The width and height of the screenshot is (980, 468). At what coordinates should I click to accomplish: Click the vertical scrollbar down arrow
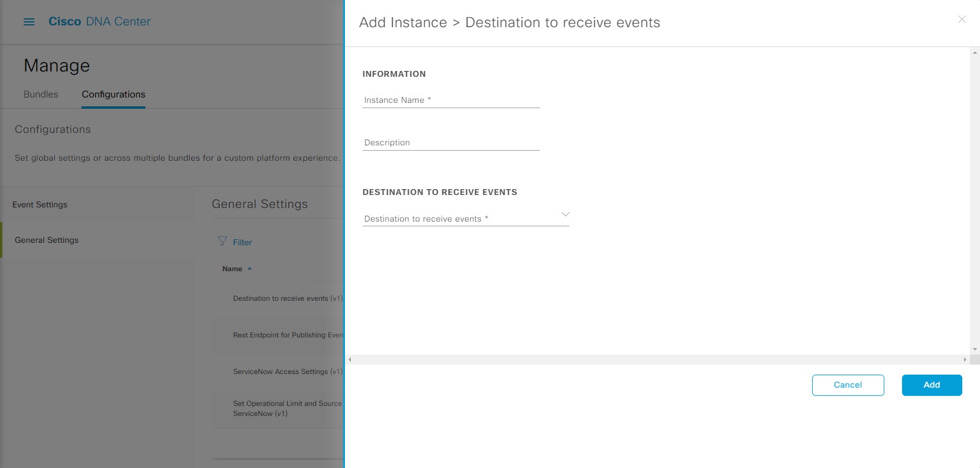tap(975, 349)
